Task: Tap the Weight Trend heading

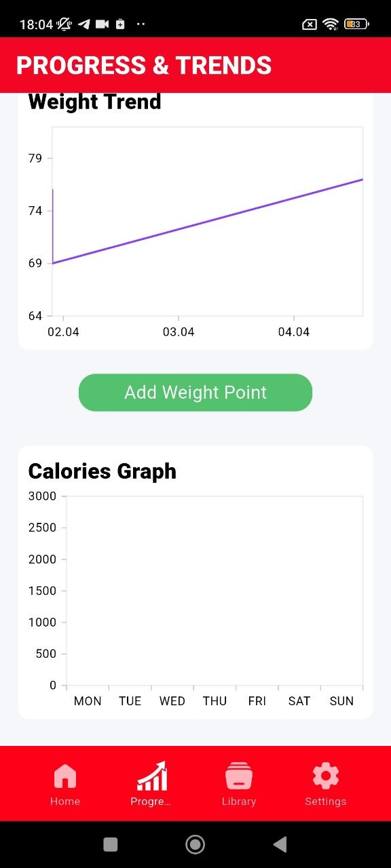Action: point(94,102)
